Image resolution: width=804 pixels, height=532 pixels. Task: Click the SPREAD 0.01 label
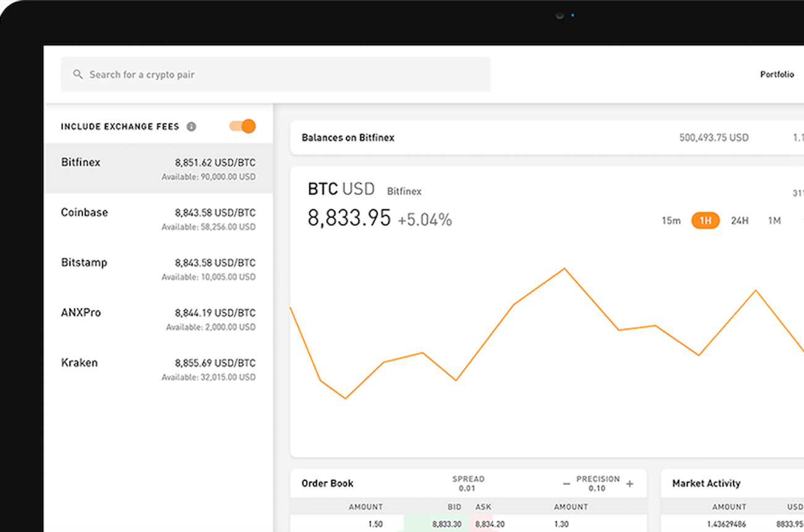469,484
